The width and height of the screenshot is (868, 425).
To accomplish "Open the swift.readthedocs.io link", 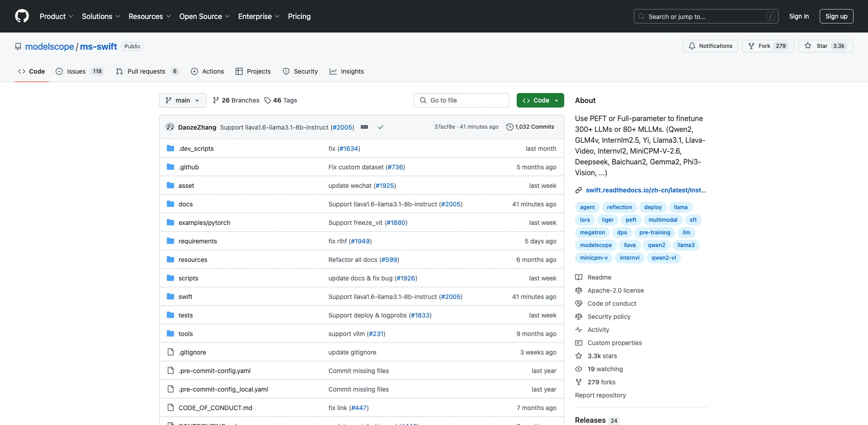I will click(646, 190).
